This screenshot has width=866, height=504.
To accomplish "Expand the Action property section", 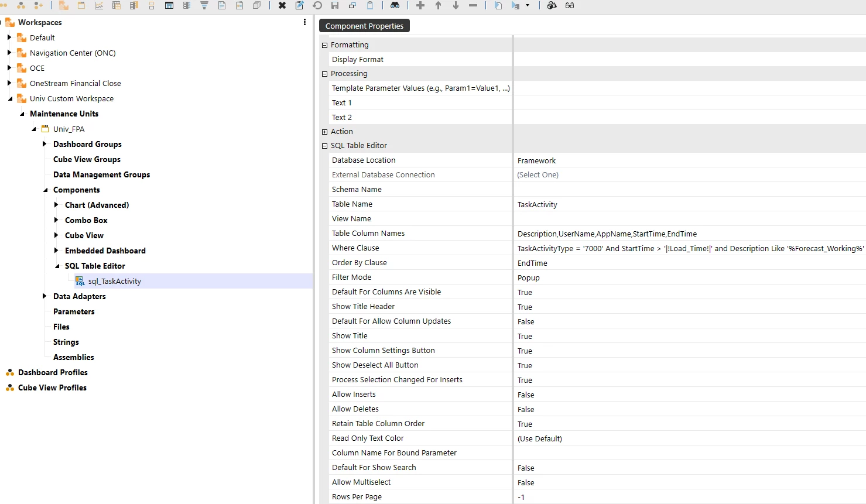I will click(324, 132).
